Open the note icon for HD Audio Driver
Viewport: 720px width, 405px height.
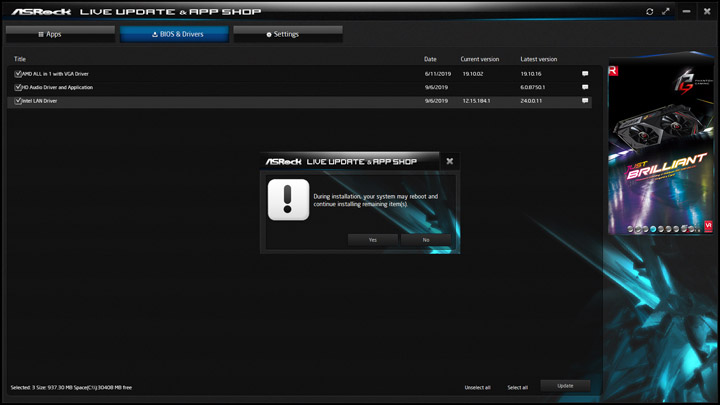pos(585,87)
